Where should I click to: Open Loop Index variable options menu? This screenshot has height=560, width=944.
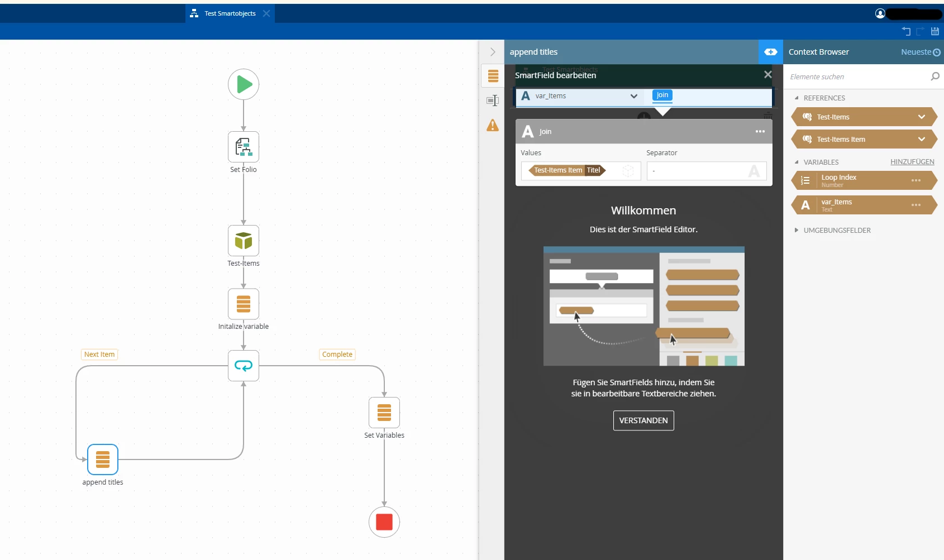pyautogui.click(x=916, y=180)
